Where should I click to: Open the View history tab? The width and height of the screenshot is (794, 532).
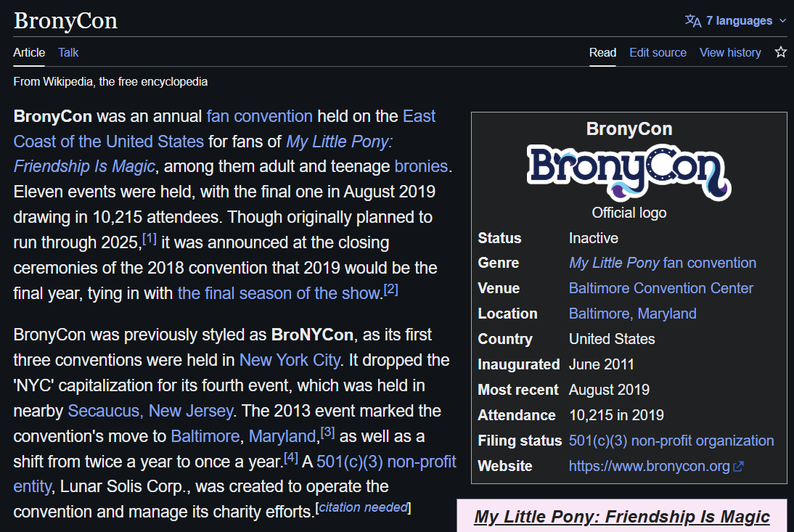(730, 53)
